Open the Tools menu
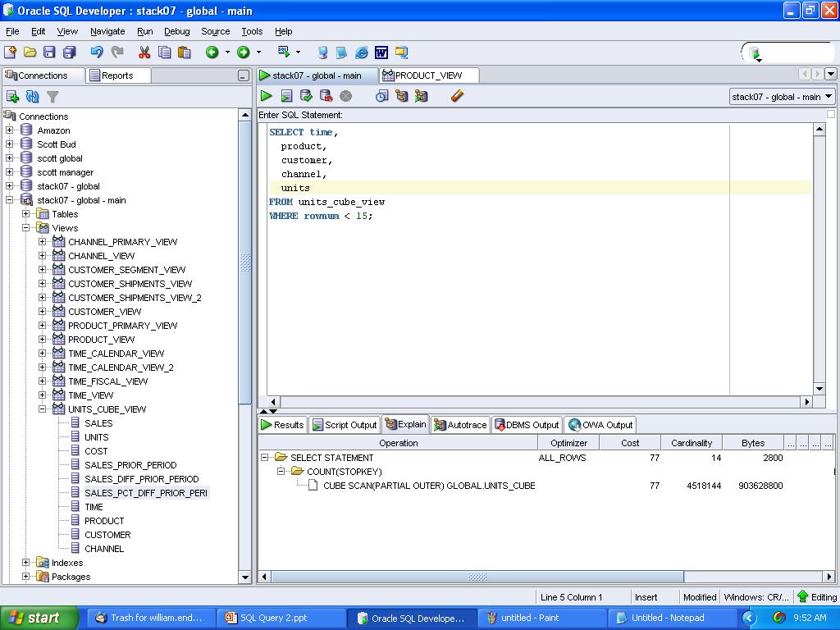 point(252,31)
